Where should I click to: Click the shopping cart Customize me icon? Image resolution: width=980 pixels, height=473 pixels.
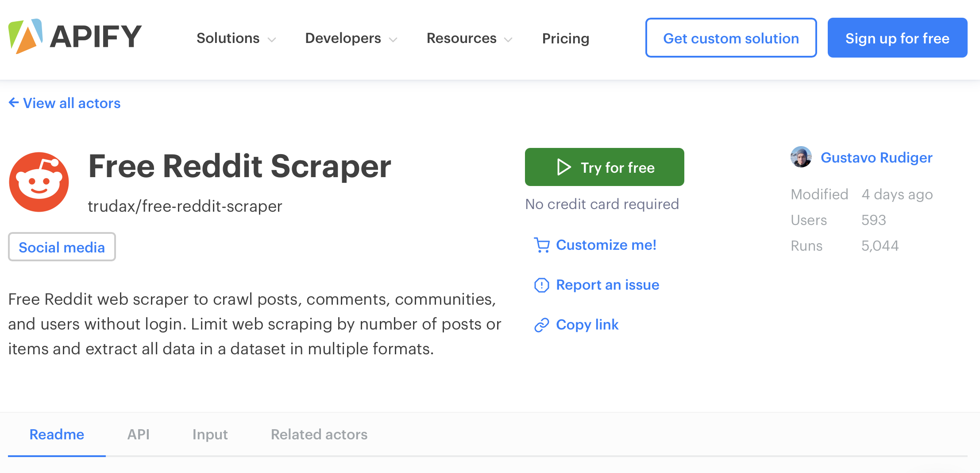[x=542, y=245]
